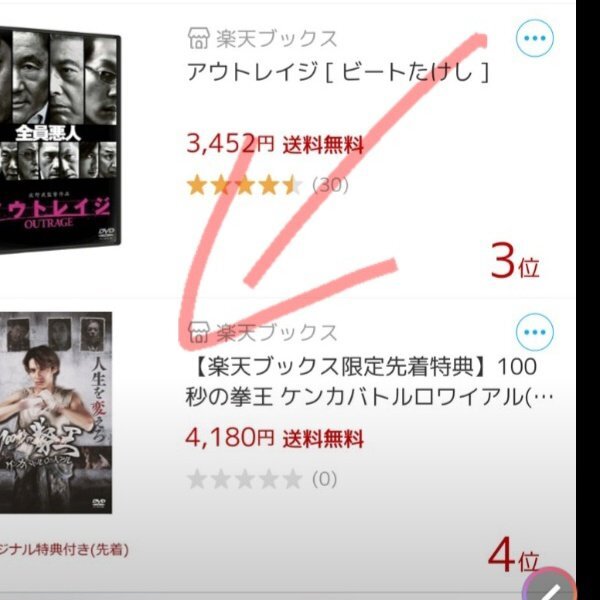Click 楽天ブックス shop name in third-ranked item
The width and height of the screenshot is (600, 600).
[276, 39]
